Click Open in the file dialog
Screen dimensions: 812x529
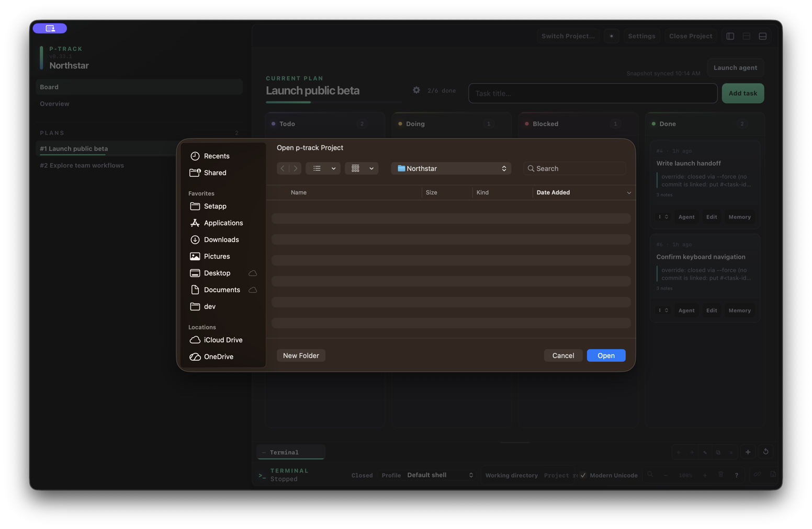[x=606, y=355]
